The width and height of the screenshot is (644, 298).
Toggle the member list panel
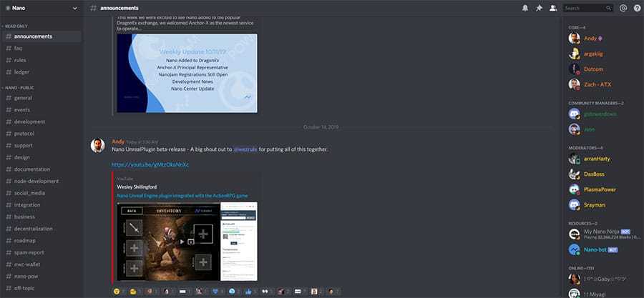coord(552,8)
